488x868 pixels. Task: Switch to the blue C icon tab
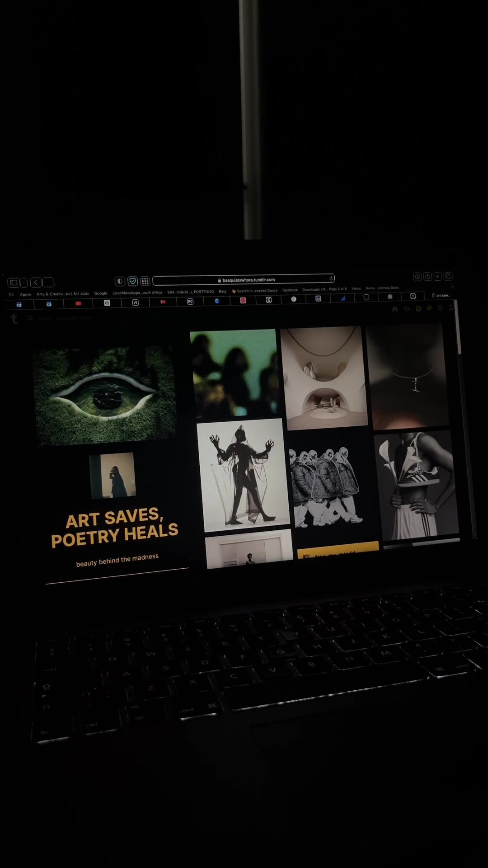217,301
